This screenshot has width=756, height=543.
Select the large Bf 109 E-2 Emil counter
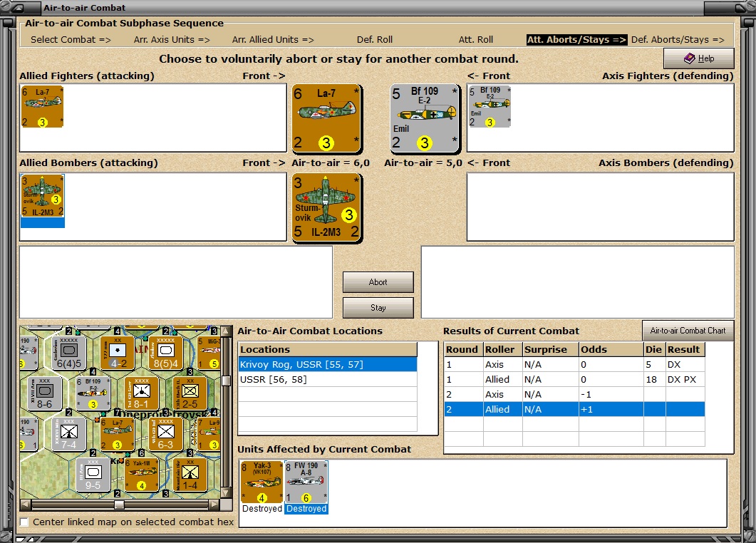[x=425, y=119]
